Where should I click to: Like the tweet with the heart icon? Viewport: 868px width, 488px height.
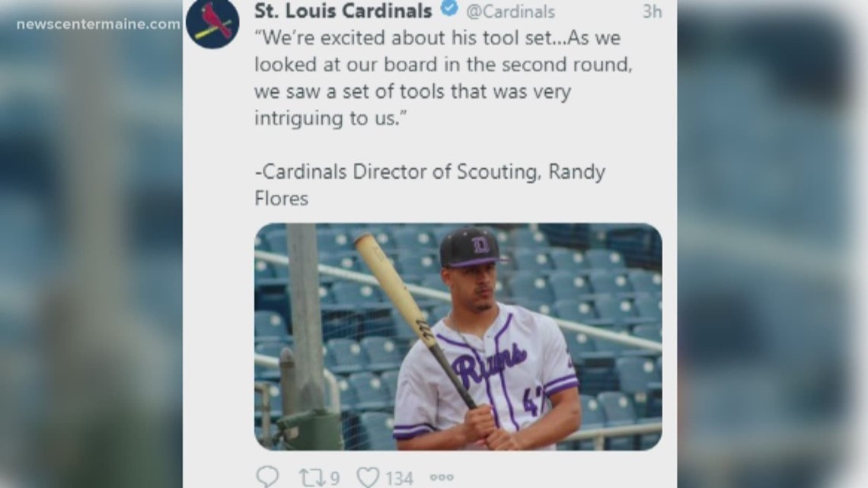(369, 477)
